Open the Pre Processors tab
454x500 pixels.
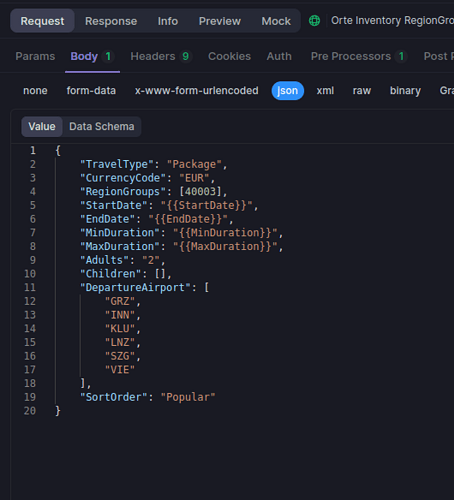click(358, 56)
